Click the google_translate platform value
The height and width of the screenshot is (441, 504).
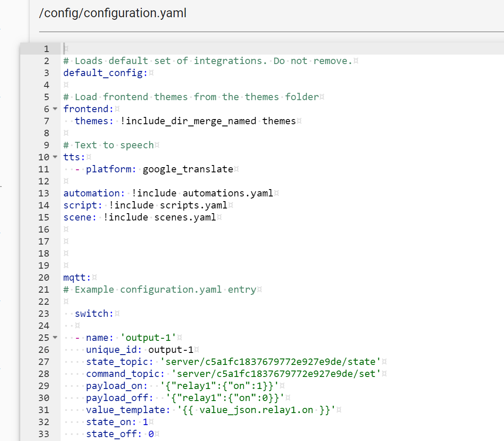[187, 169]
